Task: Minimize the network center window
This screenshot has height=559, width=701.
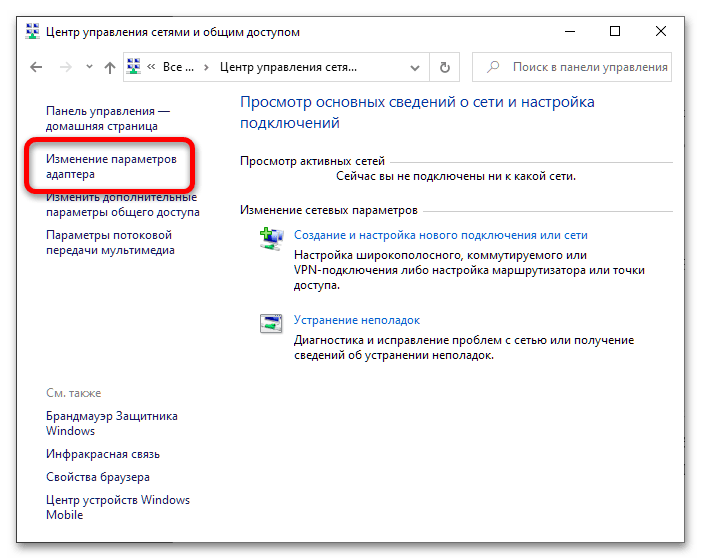Action: click(570, 31)
